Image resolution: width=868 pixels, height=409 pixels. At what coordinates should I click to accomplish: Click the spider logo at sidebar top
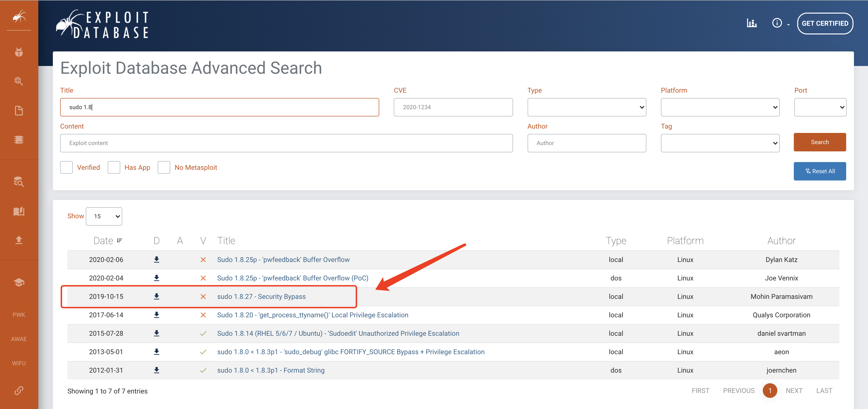pyautogui.click(x=19, y=16)
